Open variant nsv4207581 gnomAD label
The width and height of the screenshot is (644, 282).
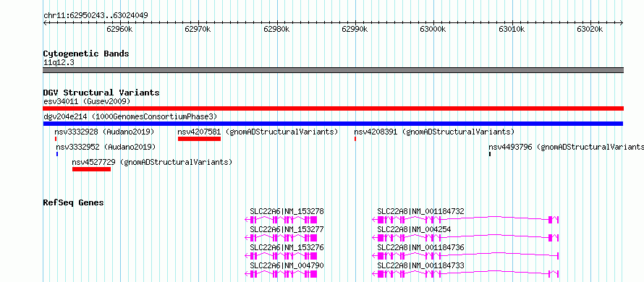[258, 132]
